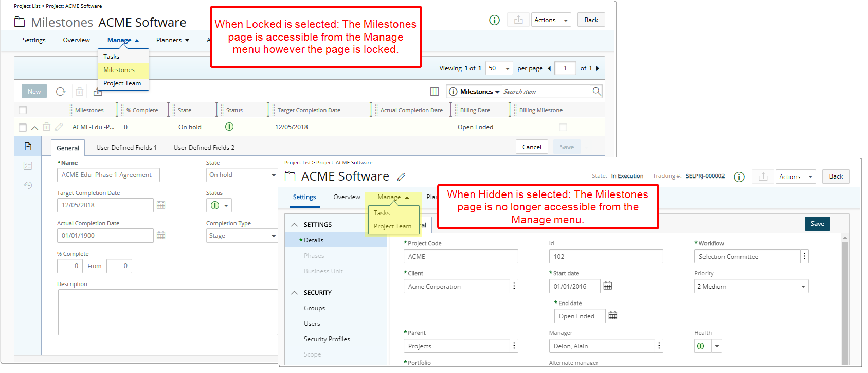Tick the ACME-Edu row checkbox
The height and width of the screenshot is (373, 868).
point(23,128)
